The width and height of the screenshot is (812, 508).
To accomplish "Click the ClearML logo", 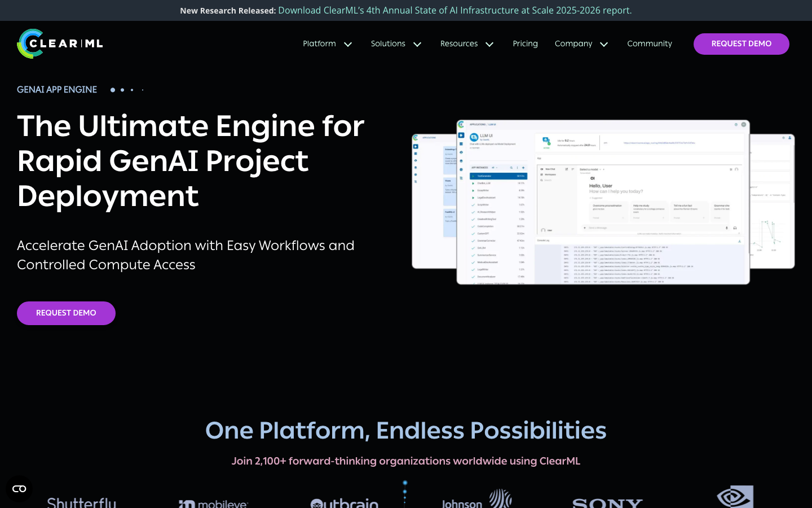I will pos(60,43).
